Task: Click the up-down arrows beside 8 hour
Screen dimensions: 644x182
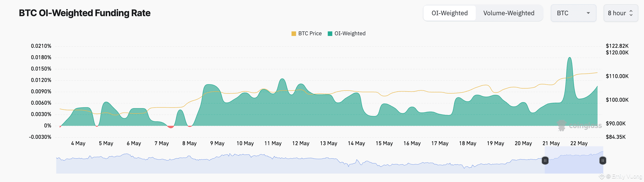Action: (x=631, y=13)
